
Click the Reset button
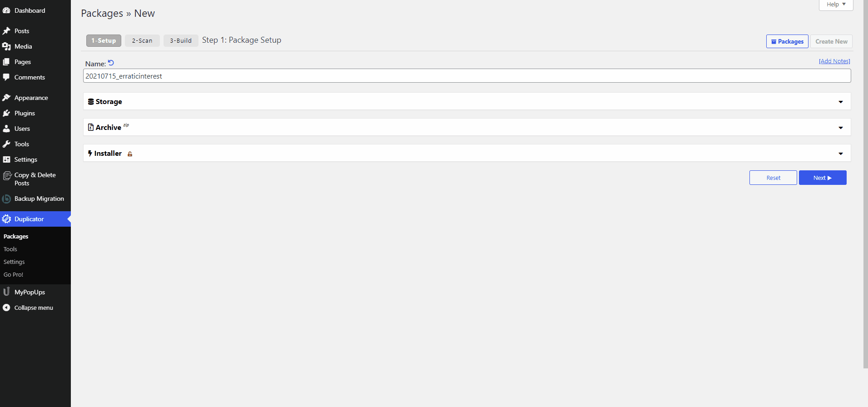coord(773,178)
